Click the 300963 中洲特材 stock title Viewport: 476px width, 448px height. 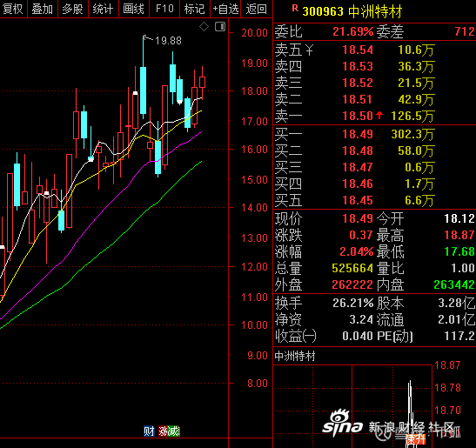click(352, 11)
